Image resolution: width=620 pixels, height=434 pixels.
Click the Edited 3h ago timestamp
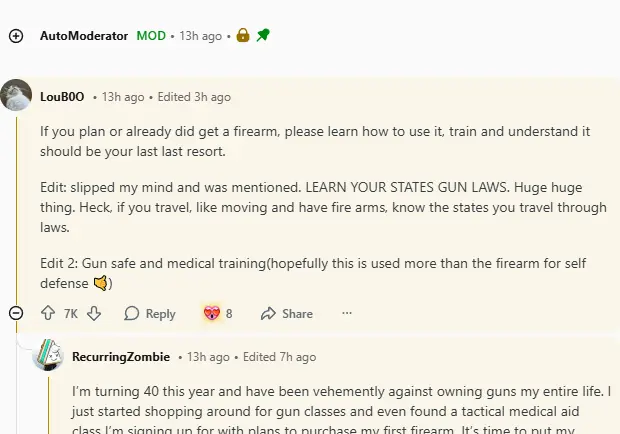[194, 97]
